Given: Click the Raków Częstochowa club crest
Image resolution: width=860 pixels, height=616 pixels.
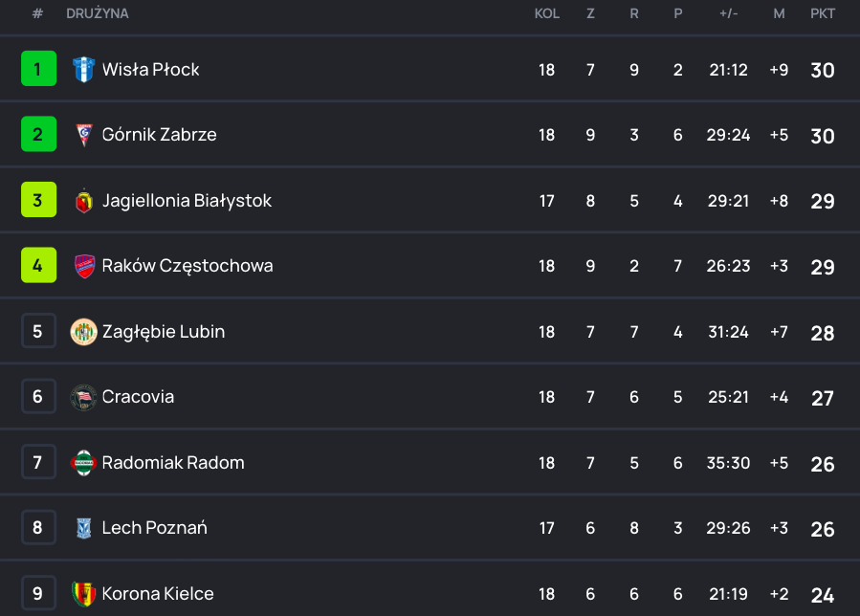Looking at the screenshot, I should [84, 266].
